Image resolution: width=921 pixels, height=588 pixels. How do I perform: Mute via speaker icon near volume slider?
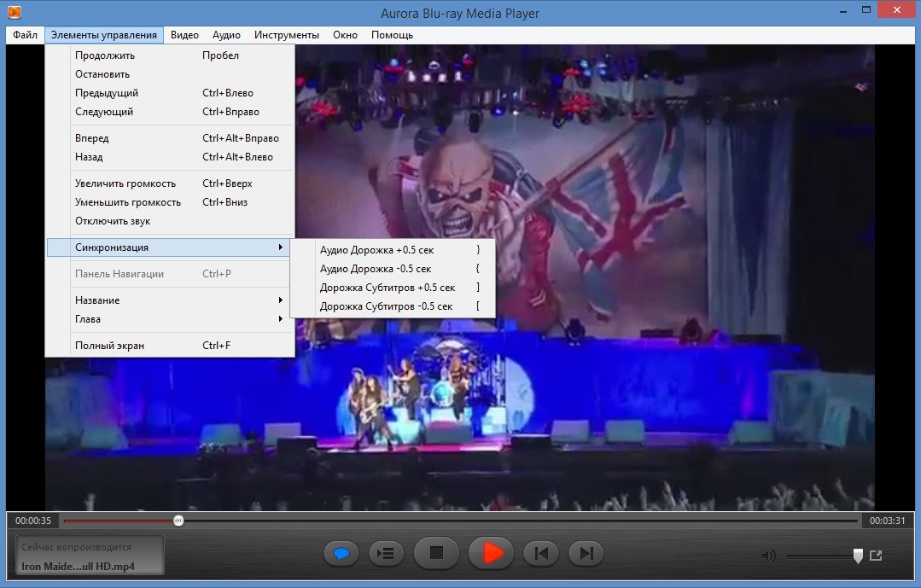pyautogui.click(x=768, y=555)
